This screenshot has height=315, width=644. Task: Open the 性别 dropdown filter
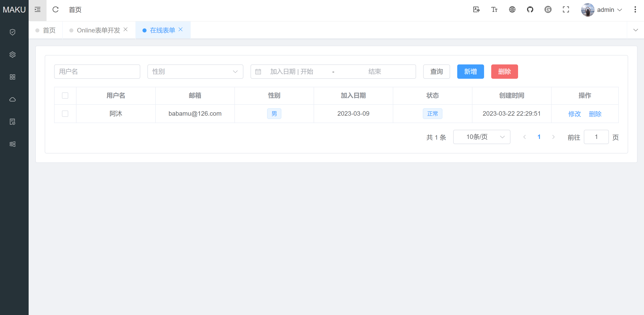click(195, 72)
